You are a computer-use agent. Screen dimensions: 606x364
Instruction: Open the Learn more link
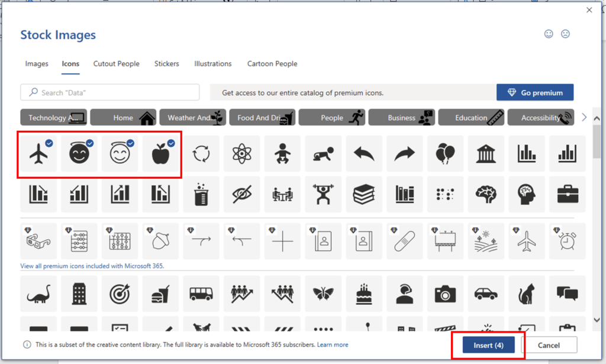pyautogui.click(x=333, y=344)
